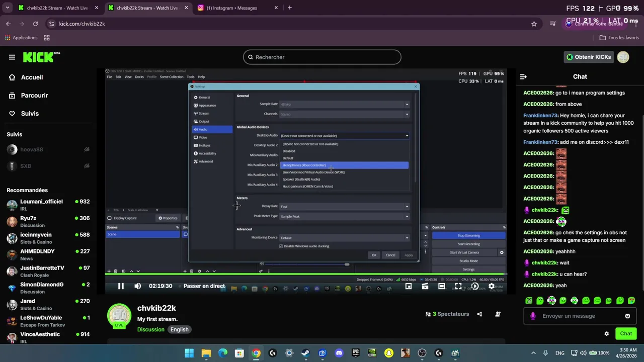
Task: Pause the live stream playback
Action: point(121,286)
